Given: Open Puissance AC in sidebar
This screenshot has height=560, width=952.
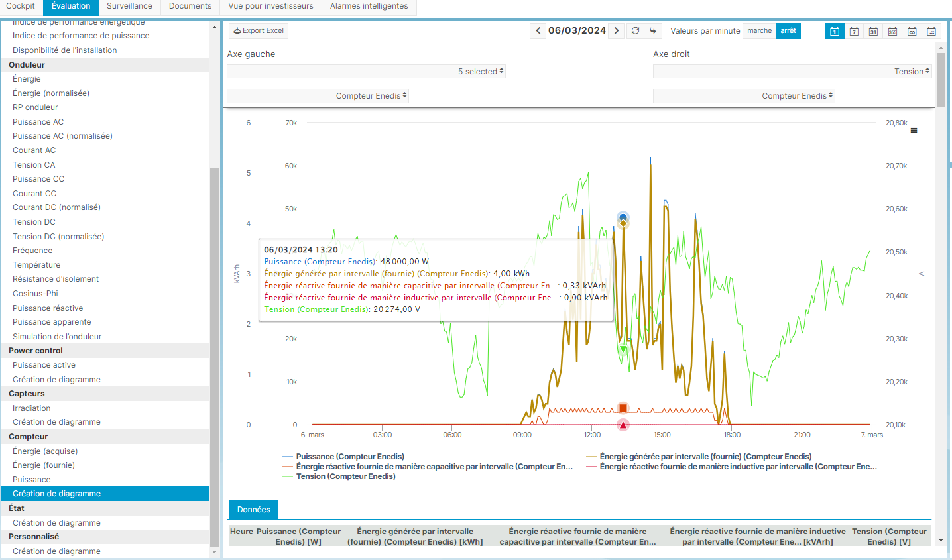Looking at the screenshot, I should tap(38, 122).
